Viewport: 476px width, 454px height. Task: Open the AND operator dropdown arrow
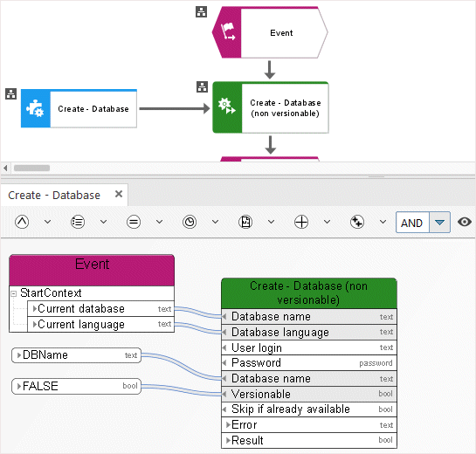click(x=439, y=223)
